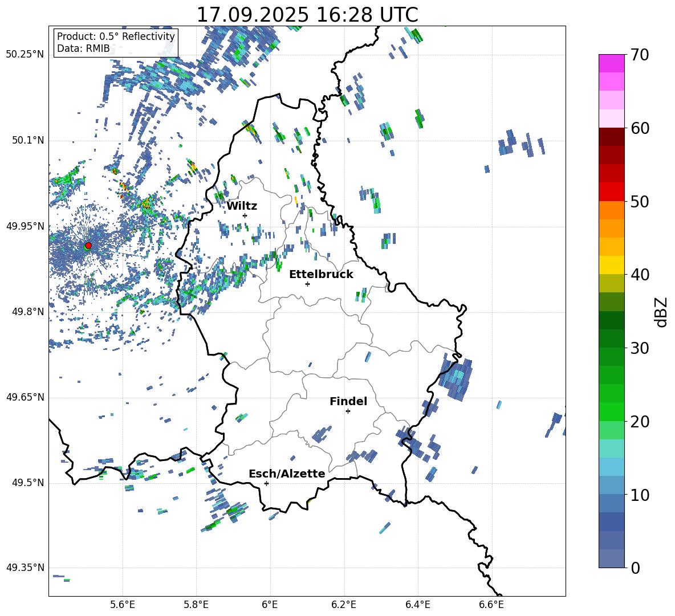Click the colorbar tick label 40
675x616 pixels.
click(640, 275)
